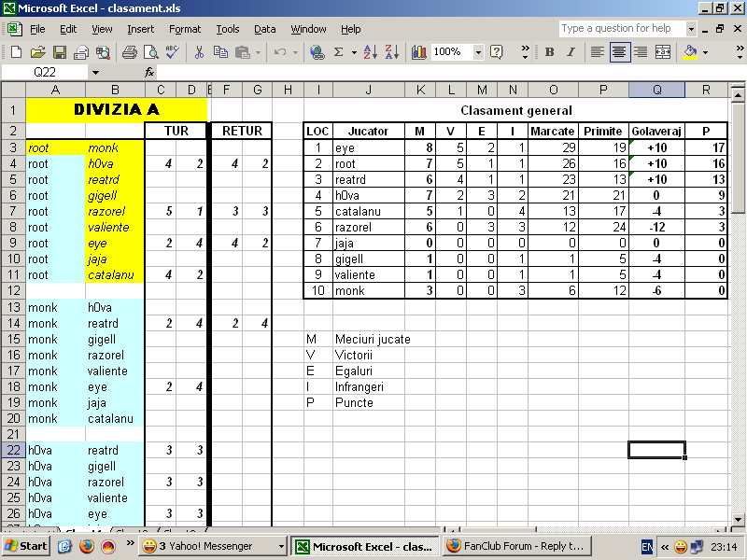Toggle Italic formatting
Image resolution: width=747 pixels, height=560 pixels.
pyautogui.click(x=570, y=52)
